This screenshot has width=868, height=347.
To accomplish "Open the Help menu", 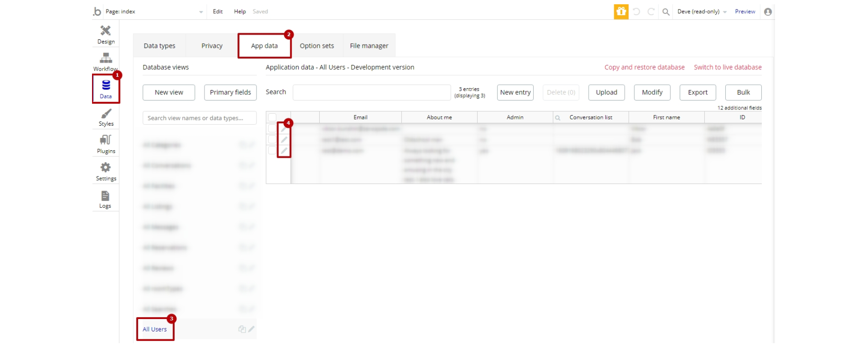I will click(240, 11).
